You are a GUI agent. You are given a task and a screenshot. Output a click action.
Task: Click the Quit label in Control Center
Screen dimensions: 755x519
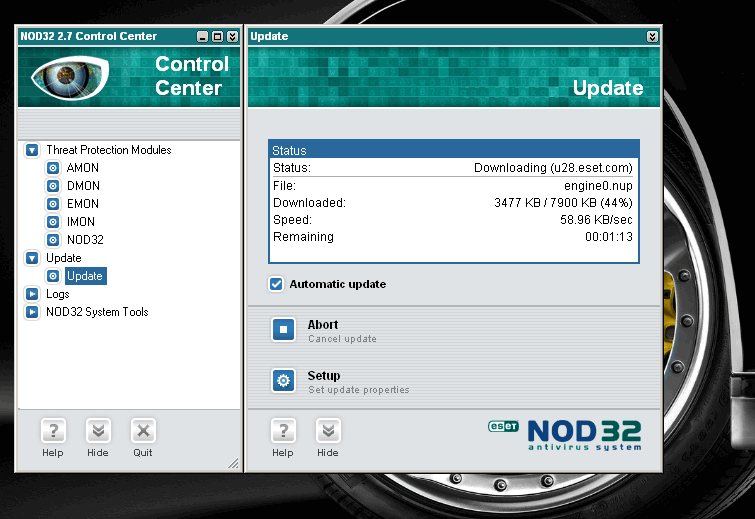(143, 453)
